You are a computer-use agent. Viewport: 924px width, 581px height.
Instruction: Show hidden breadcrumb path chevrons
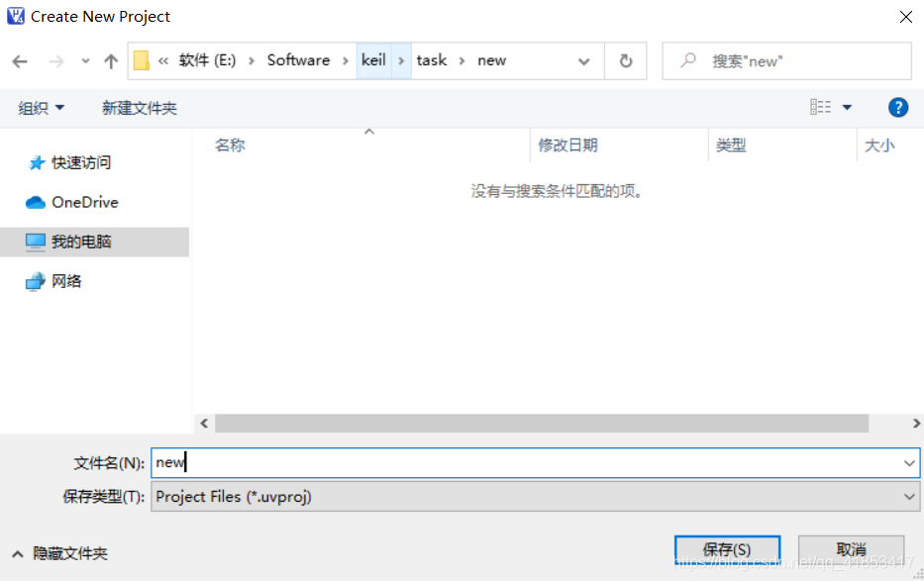coord(163,60)
